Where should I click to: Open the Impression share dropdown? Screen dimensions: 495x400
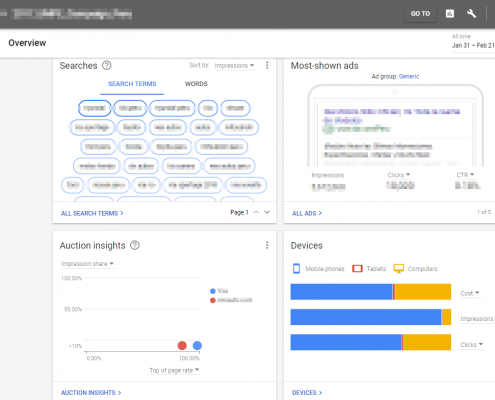[x=88, y=264]
